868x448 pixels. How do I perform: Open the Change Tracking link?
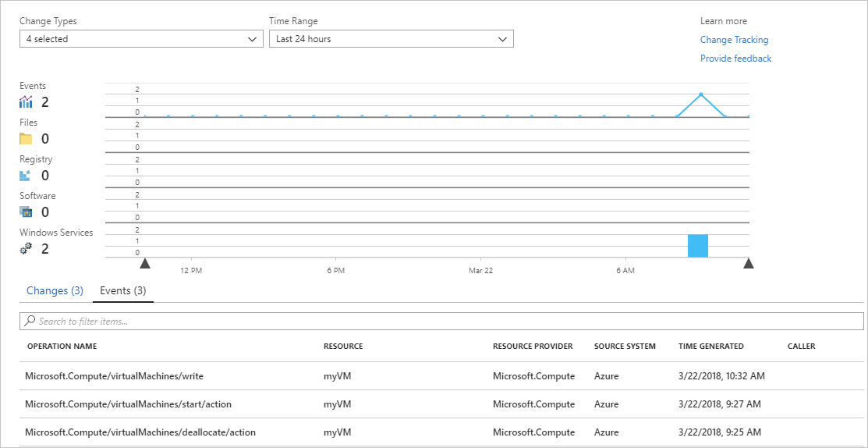tap(734, 40)
